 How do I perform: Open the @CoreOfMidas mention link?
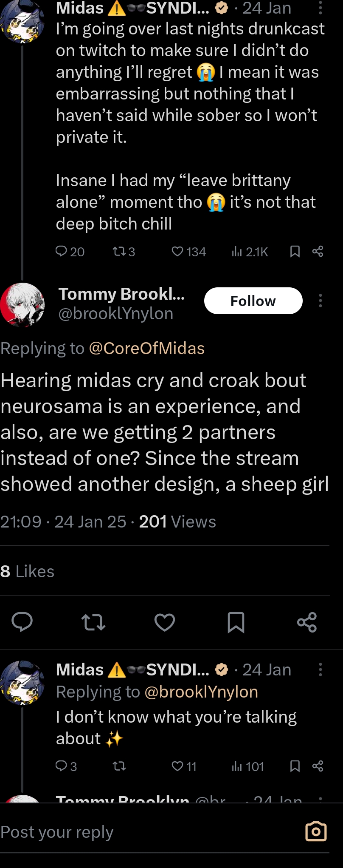pos(147,349)
